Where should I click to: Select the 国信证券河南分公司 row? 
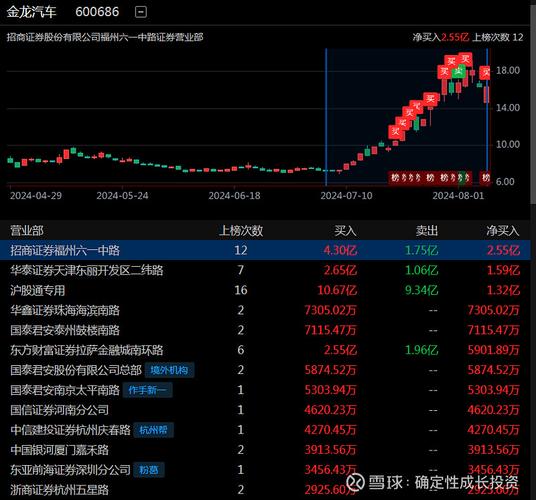point(265,410)
